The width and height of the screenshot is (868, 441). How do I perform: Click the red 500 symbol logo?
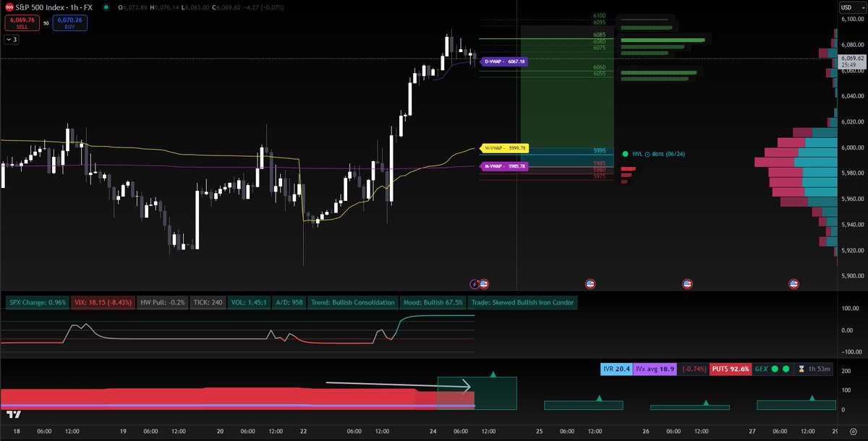9,7
